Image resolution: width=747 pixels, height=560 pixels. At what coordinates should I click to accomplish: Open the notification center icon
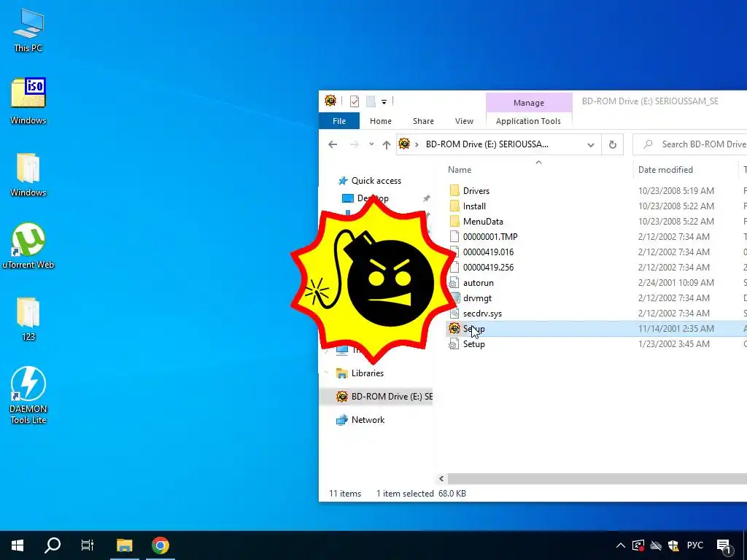[x=724, y=545]
